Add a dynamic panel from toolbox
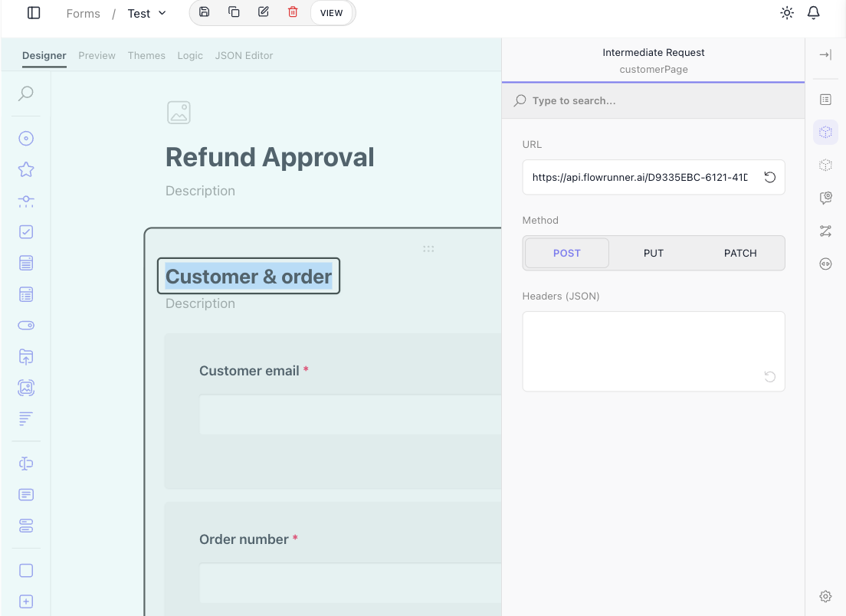 point(26,601)
